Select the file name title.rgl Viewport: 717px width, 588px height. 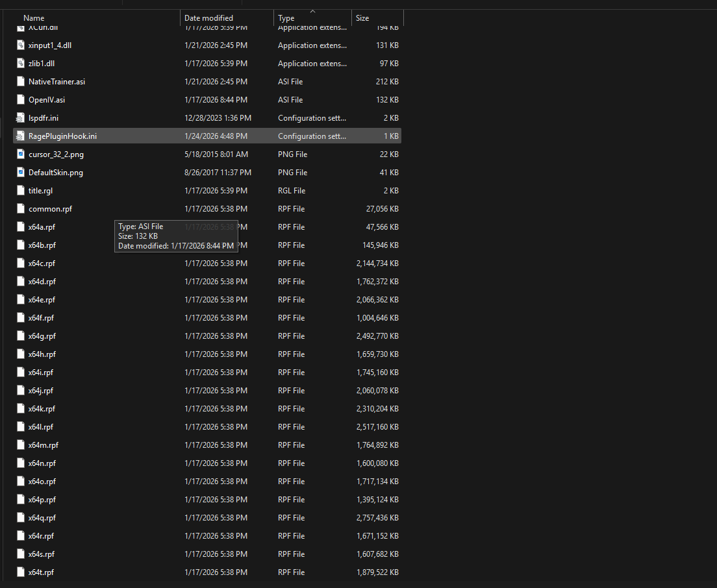coord(41,191)
